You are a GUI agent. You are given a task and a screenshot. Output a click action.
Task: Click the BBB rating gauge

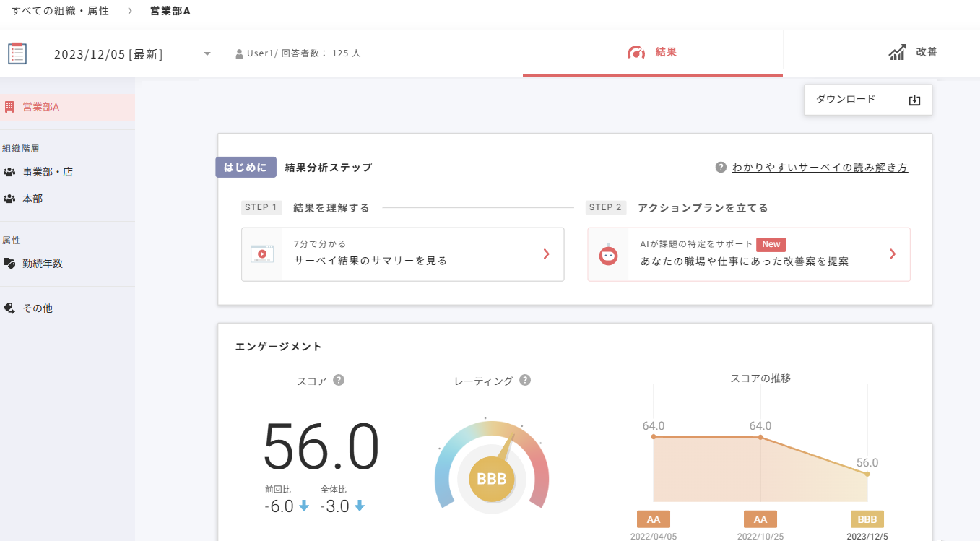click(x=492, y=478)
